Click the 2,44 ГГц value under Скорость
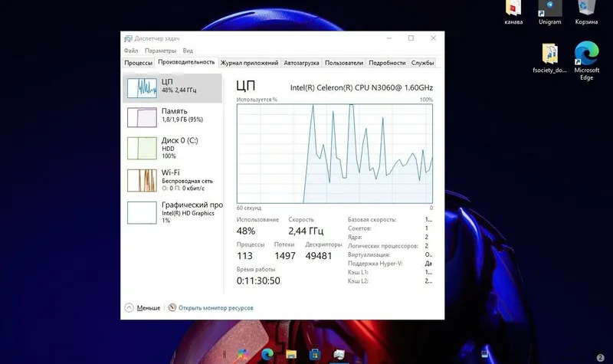Viewport: 613px width, 364px height. tap(306, 231)
